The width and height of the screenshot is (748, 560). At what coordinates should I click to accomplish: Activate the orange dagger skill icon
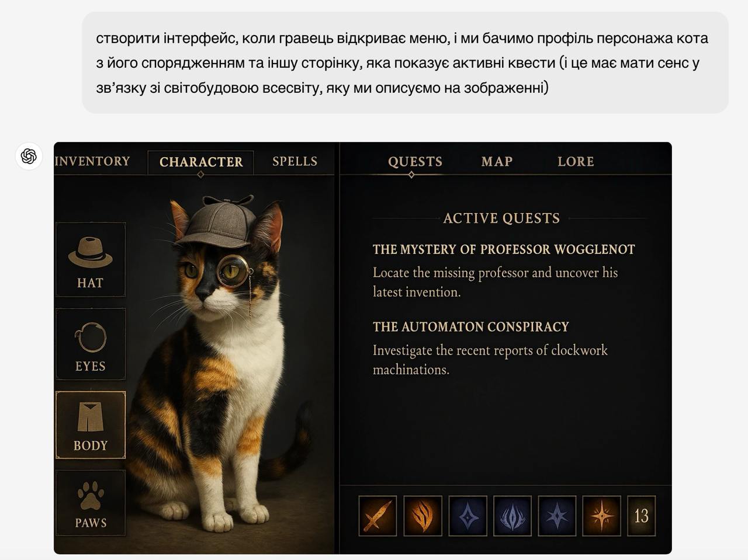(378, 516)
